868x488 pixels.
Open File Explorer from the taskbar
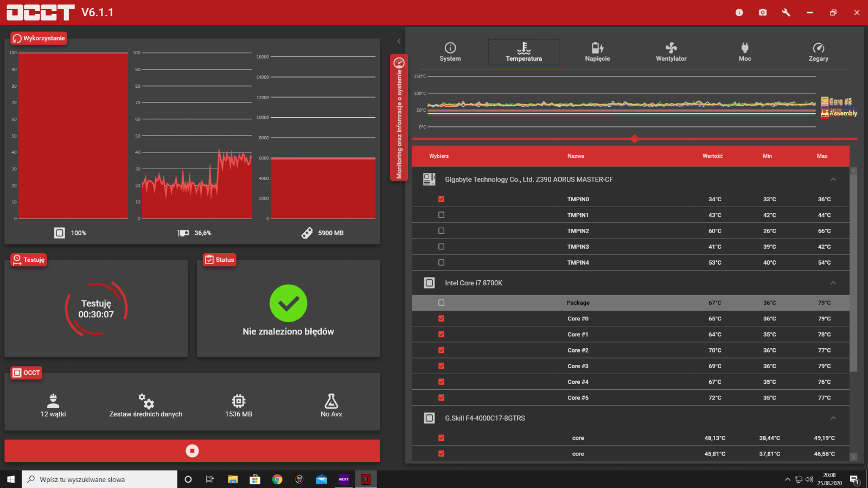click(233, 479)
